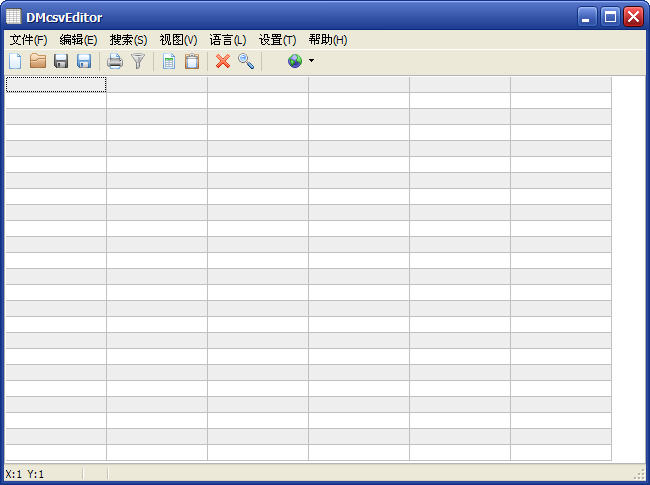Grab the window size grip in status bar
This screenshot has height=485, width=650.
pos(640,475)
